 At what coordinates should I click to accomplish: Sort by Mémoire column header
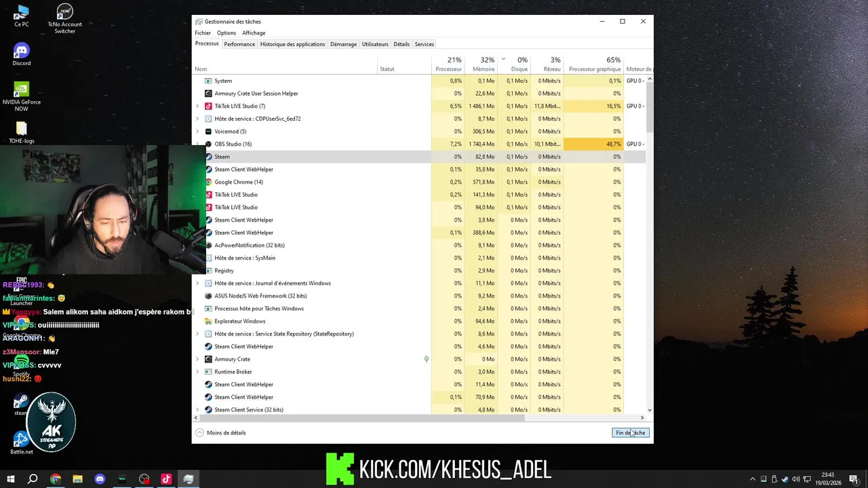pos(481,64)
